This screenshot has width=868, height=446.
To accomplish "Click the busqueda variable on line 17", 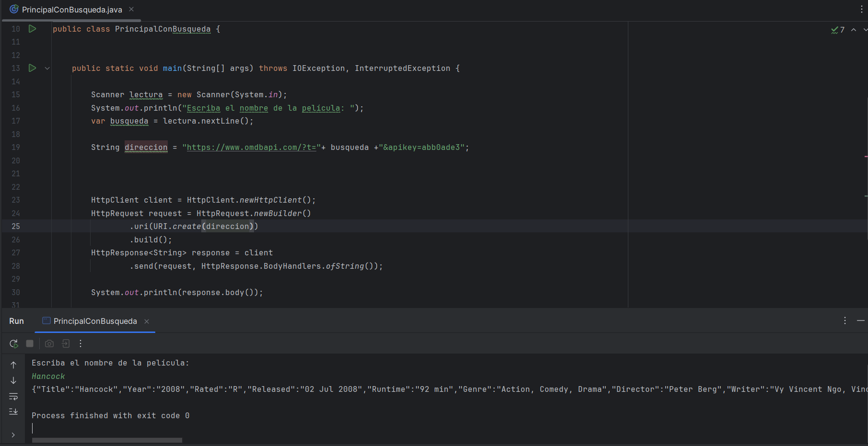I will (x=129, y=121).
